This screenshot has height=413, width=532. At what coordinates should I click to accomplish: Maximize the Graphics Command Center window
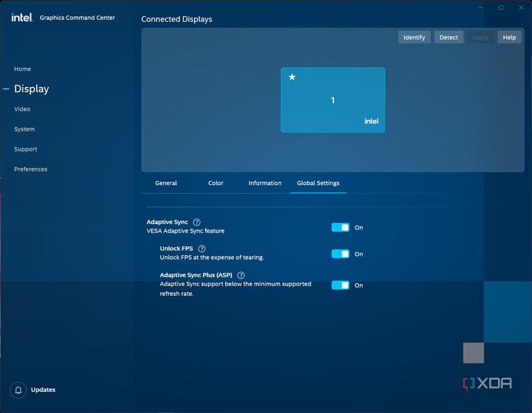click(x=500, y=8)
